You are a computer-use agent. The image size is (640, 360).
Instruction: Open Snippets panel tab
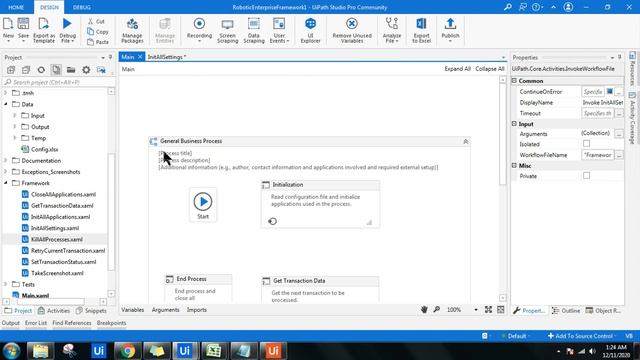(x=91, y=311)
